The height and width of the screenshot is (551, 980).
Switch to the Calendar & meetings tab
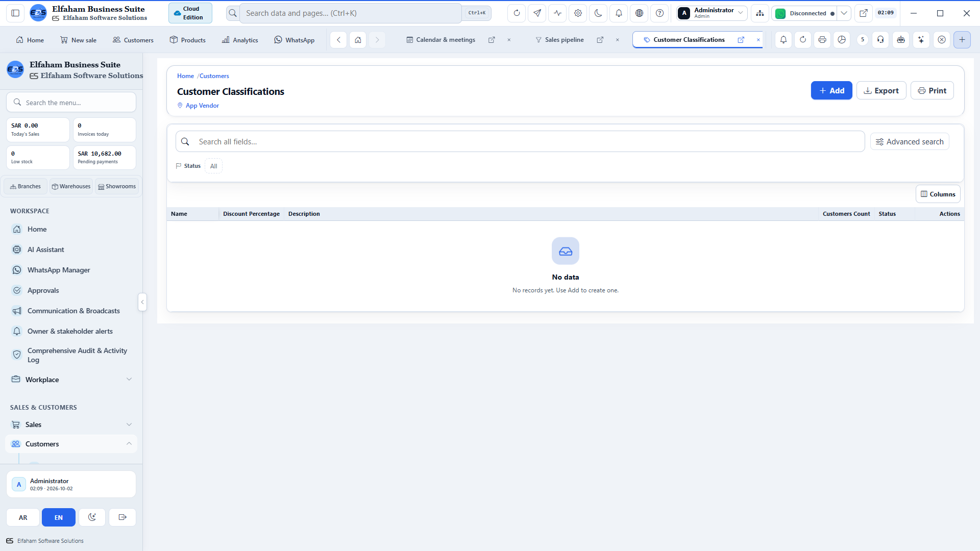click(x=441, y=40)
